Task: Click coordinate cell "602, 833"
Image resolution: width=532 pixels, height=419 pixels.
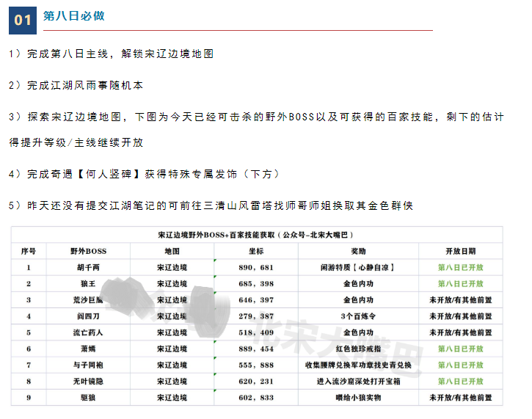Action: tap(256, 398)
